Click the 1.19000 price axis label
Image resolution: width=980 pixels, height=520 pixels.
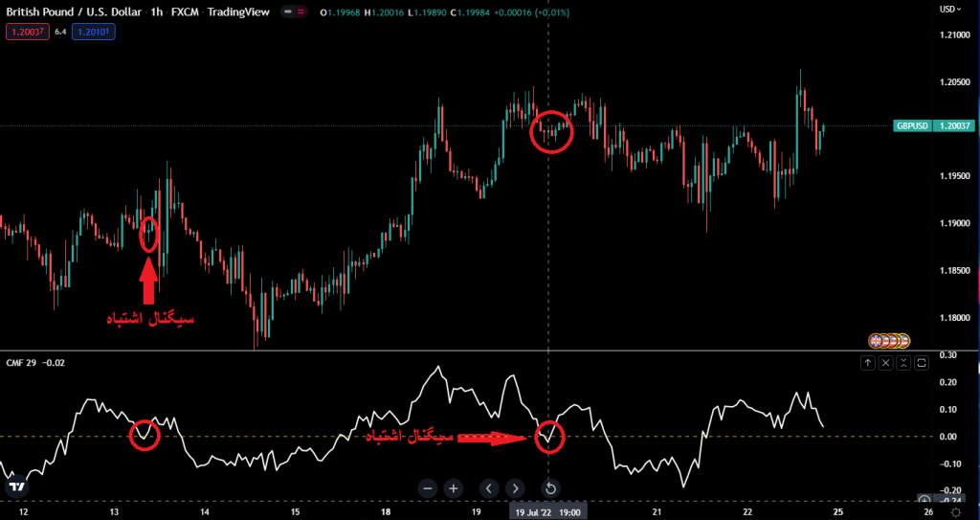954,223
